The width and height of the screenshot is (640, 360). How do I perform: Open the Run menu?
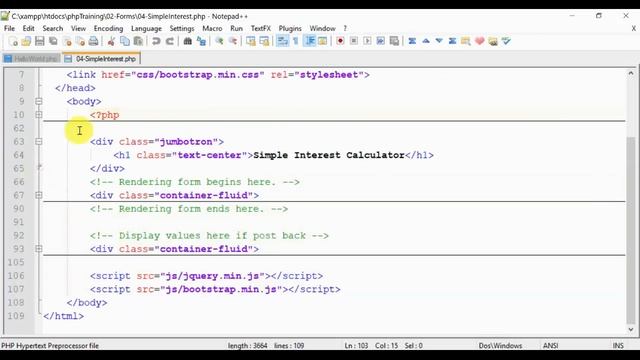click(236, 28)
